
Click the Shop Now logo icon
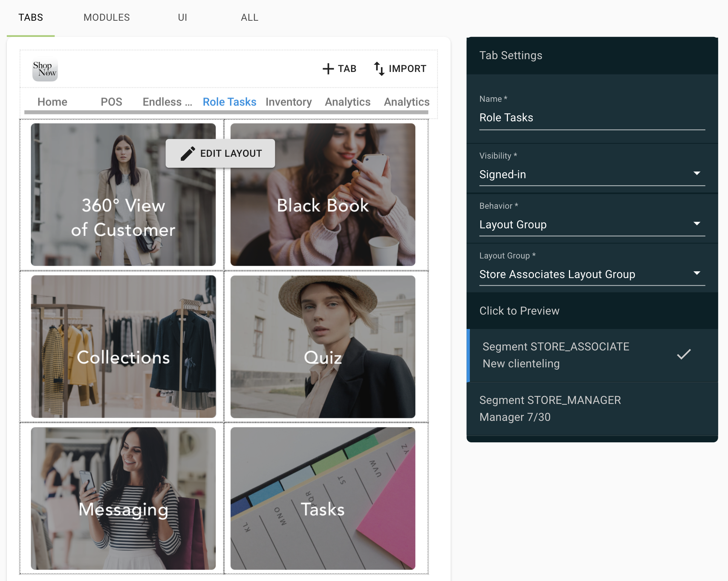[x=45, y=69]
